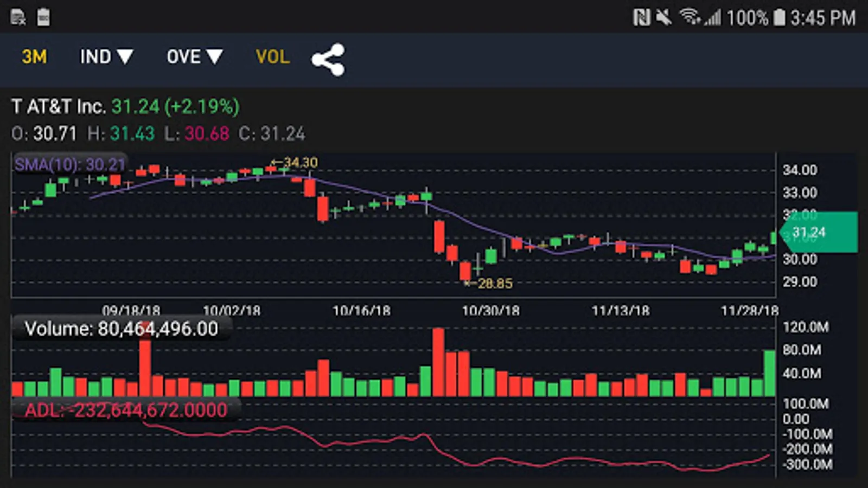Tap the 09/18/18 date axis label

coord(131,310)
